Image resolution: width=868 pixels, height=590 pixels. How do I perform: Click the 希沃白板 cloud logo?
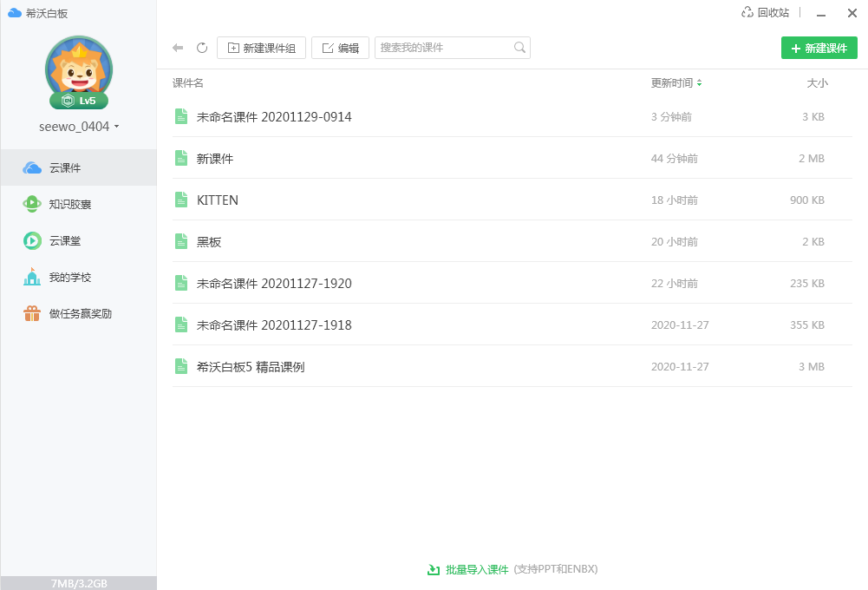click(x=15, y=13)
